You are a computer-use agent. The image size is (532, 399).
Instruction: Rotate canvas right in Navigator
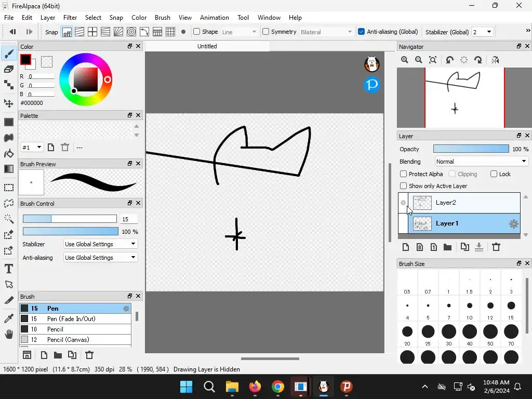click(478, 60)
